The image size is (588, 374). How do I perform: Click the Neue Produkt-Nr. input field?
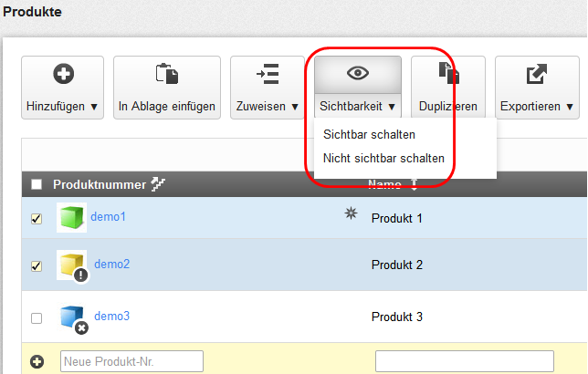[x=131, y=362]
